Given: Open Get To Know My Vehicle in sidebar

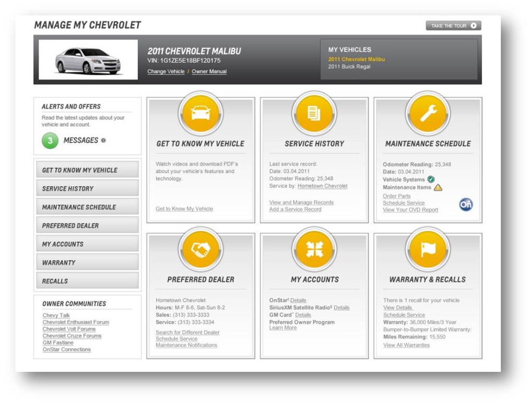Looking at the screenshot, I should (x=87, y=170).
